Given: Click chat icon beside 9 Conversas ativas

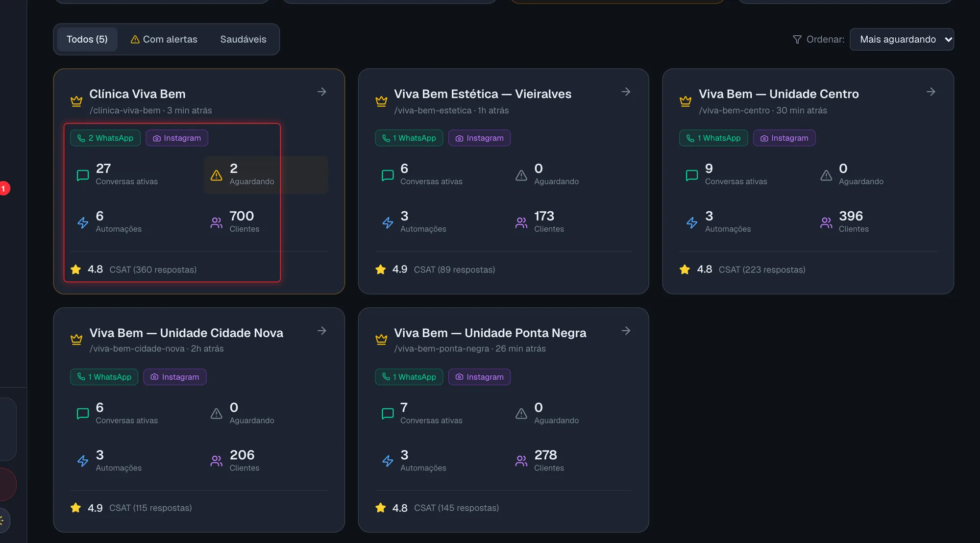Looking at the screenshot, I should [692, 175].
